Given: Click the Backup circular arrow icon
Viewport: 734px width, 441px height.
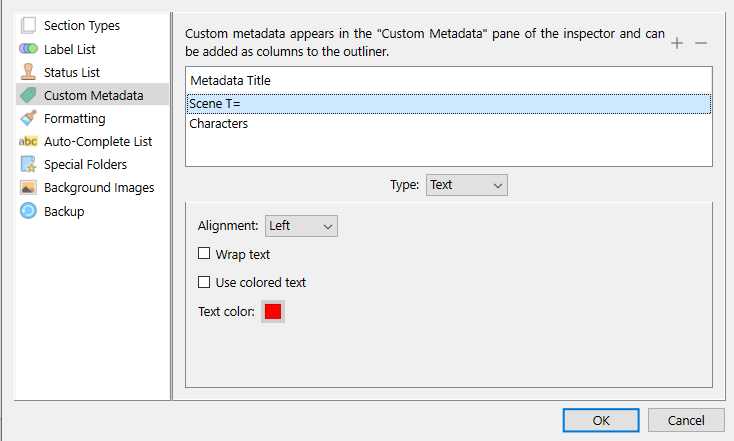Looking at the screenshot, I should 28,211.
